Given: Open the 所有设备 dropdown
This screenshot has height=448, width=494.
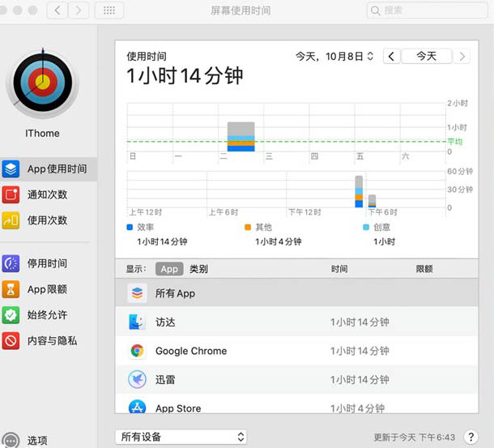Looking at the screenshot, I should (x=181, y=437).
